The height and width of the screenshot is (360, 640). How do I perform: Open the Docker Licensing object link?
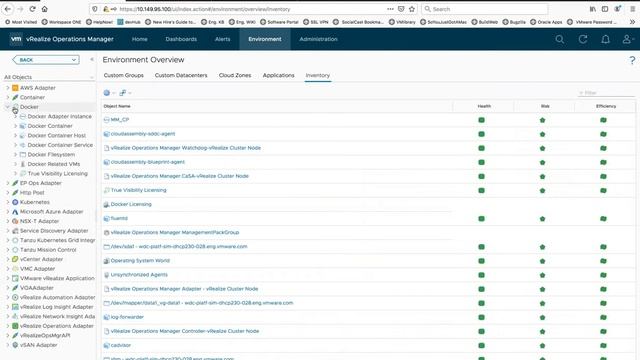click(131, 204)
